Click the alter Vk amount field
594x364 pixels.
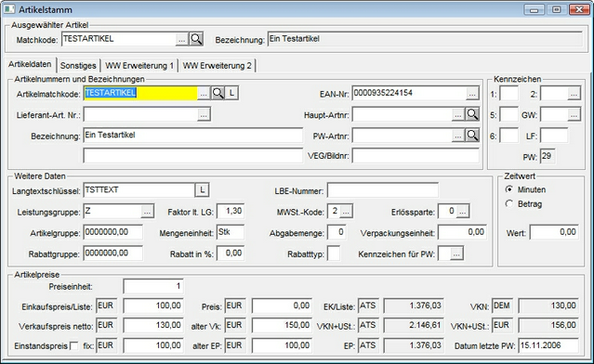pyautogui.click(x=282, y=325)
